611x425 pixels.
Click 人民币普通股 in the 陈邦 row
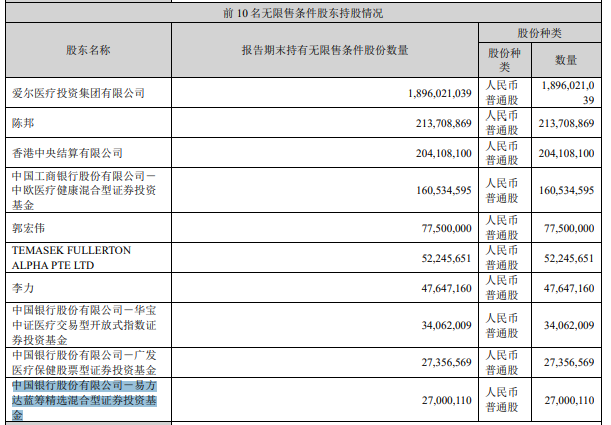tap(504, 123)
